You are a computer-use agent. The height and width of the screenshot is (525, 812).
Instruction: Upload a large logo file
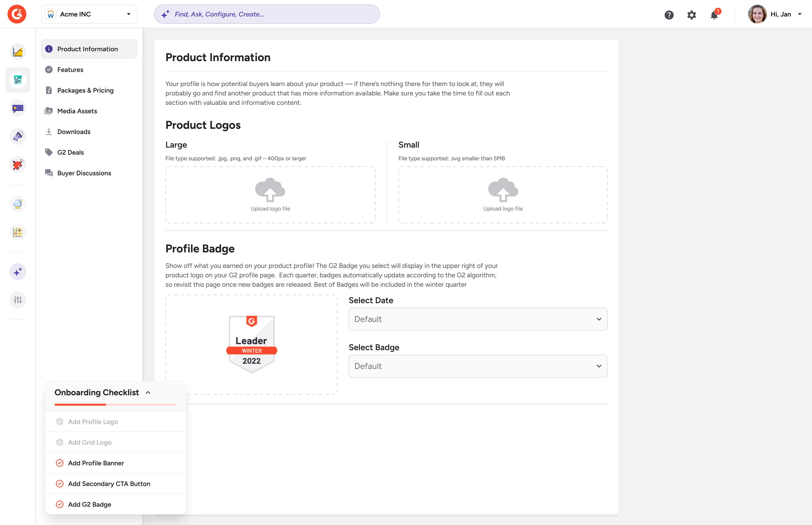click(270, 195)
